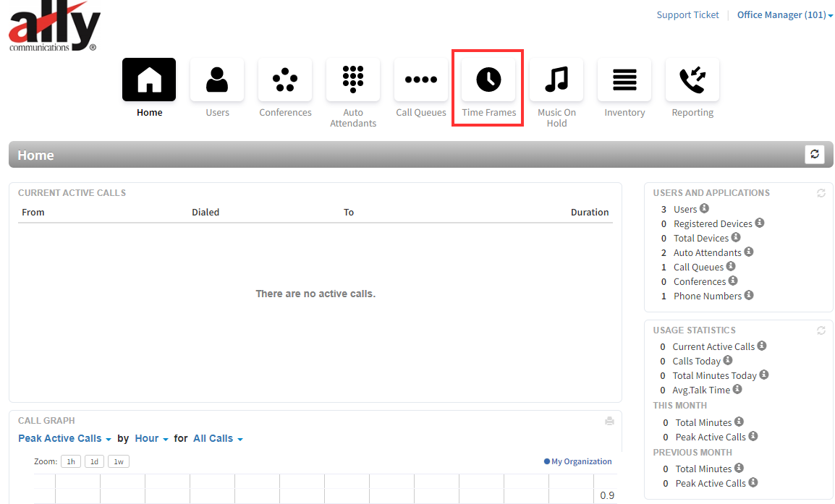
Task: Open the Time Frames clock icon
Action: 488,80
